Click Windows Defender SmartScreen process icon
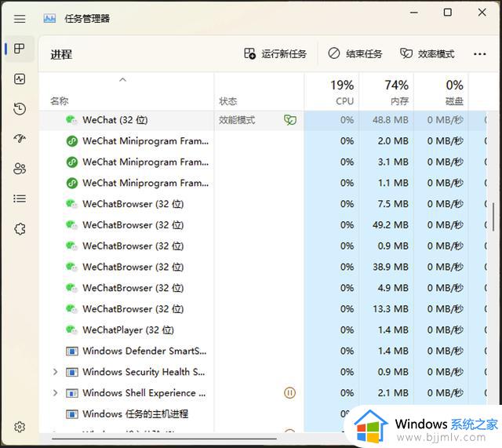The image size is (502, 448). pos(71,351)
